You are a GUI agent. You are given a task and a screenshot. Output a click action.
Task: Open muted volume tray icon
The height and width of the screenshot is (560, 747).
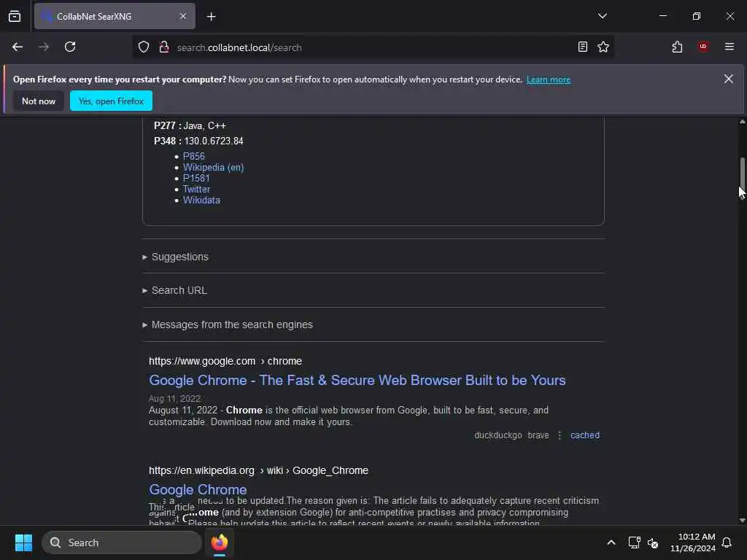tap(653, 542)
